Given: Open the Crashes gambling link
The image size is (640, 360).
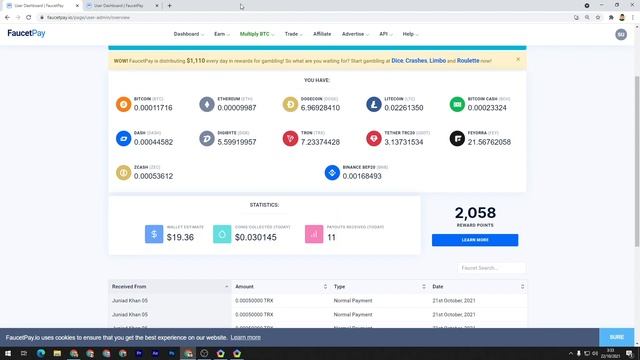Looking at the screenshot, I should pos(416,60).
